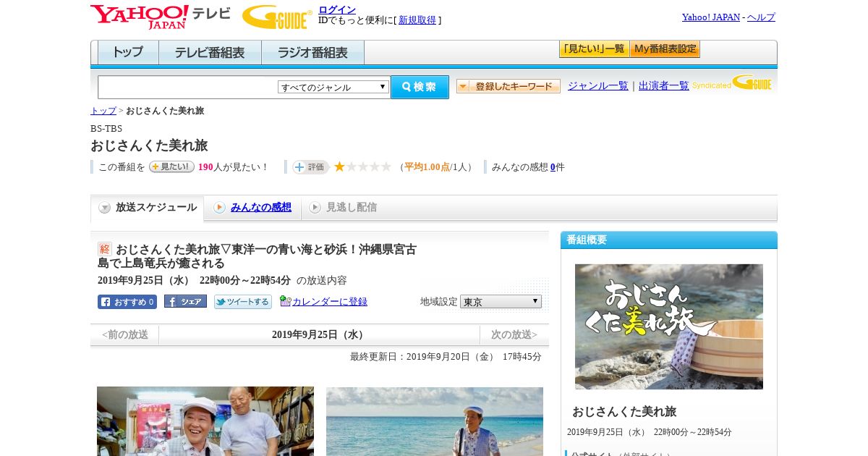Click the トップ breadcrumb link
Screen dimensions: 868x456
[x=103, y=111]
